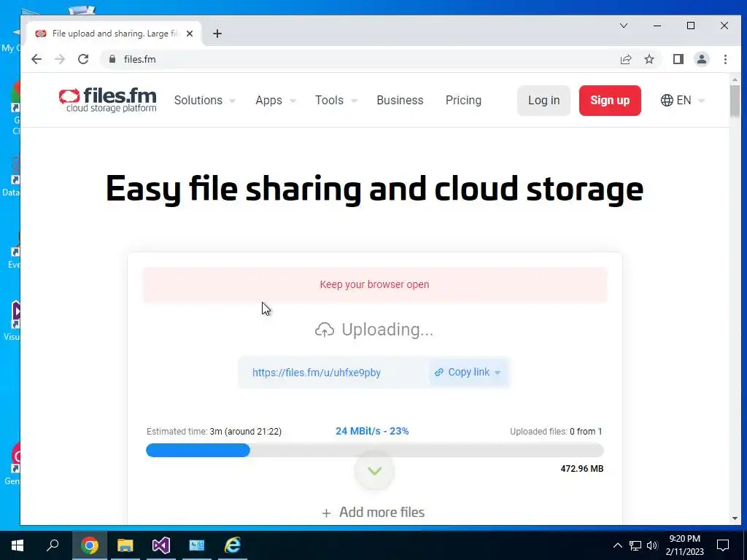Open the Business page
747x560 pixels.
[400, 100]
